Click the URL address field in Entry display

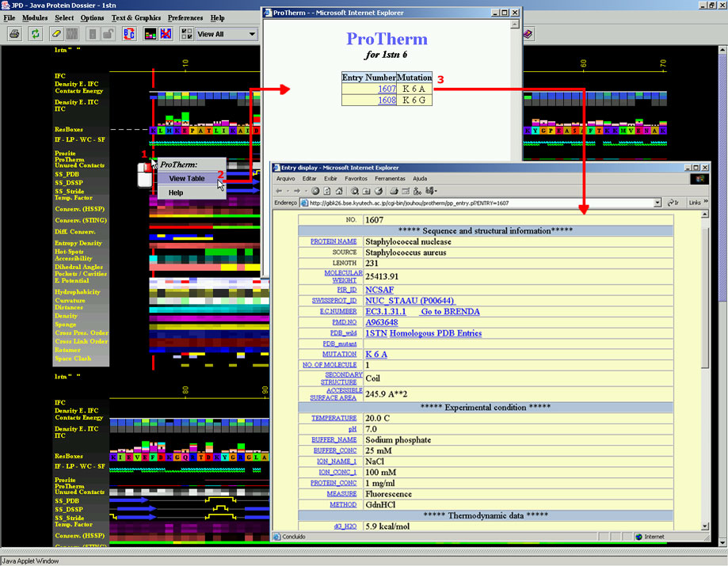click(481, 203)
